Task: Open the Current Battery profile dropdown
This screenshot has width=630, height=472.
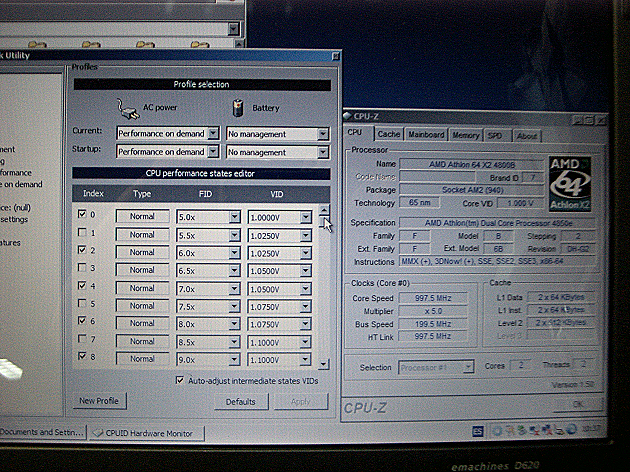Action: [x=323, y=134]
